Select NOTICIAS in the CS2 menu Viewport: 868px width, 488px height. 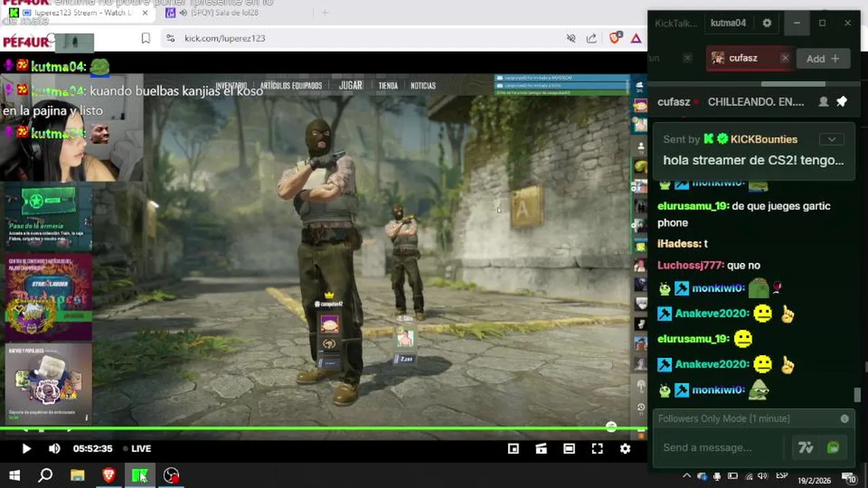[423, 86]
